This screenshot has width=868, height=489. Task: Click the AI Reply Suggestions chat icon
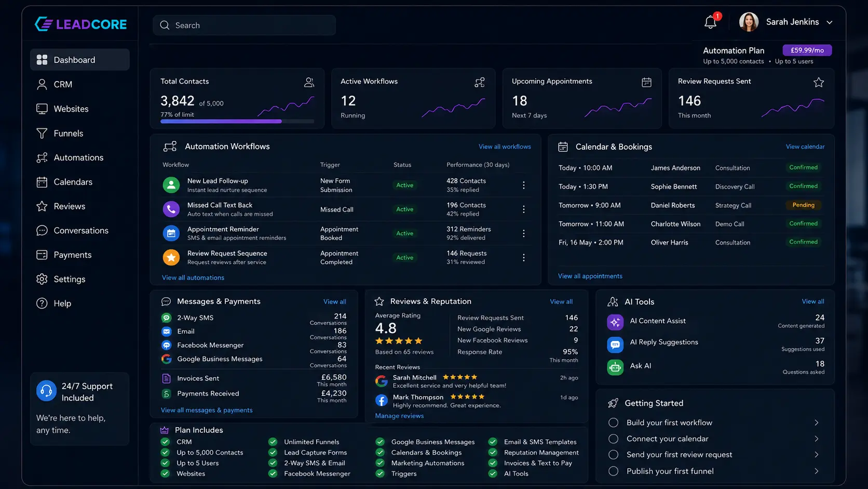click(x=615, y=344)
